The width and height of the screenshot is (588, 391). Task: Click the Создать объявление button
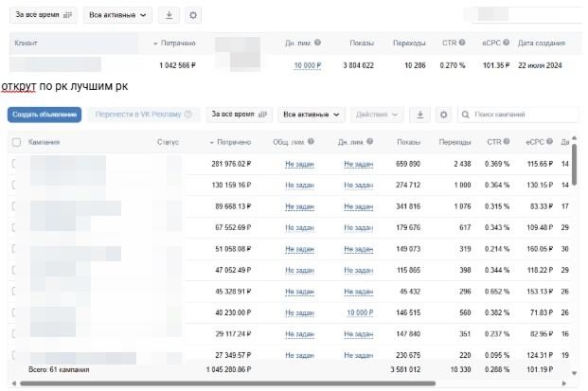tap(45, 115)
